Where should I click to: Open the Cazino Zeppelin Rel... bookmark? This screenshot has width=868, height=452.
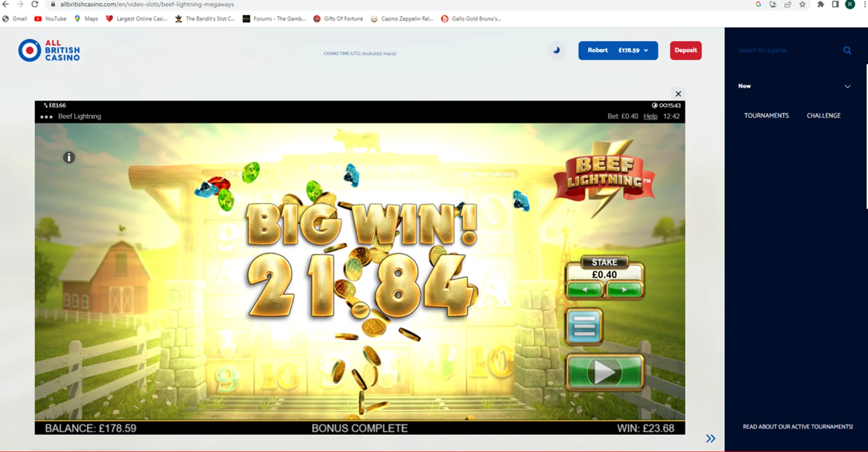point(402,19)
